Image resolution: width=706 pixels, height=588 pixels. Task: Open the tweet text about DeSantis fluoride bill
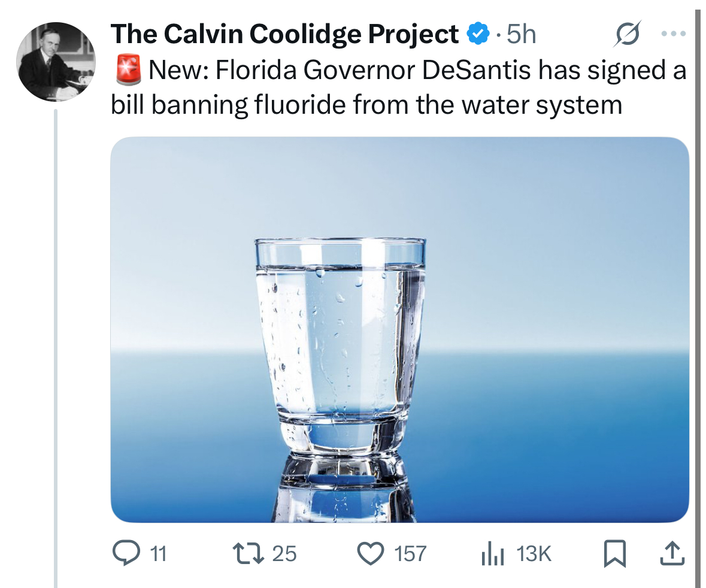tap(398, 87)
